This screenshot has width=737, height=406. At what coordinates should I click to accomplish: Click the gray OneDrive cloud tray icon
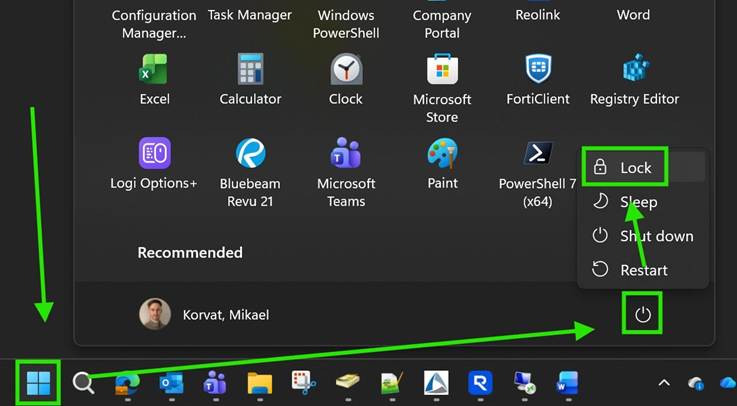(x=695, y=383)
